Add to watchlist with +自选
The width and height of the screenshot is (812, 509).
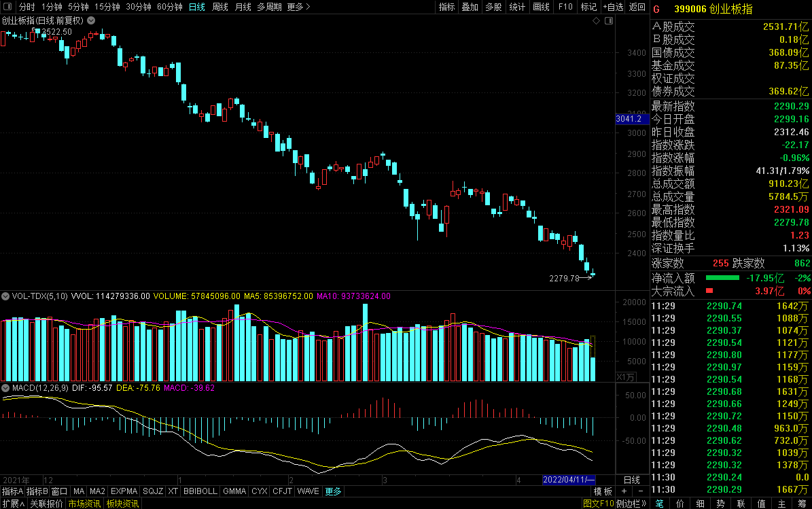click(x=613, y=7)
